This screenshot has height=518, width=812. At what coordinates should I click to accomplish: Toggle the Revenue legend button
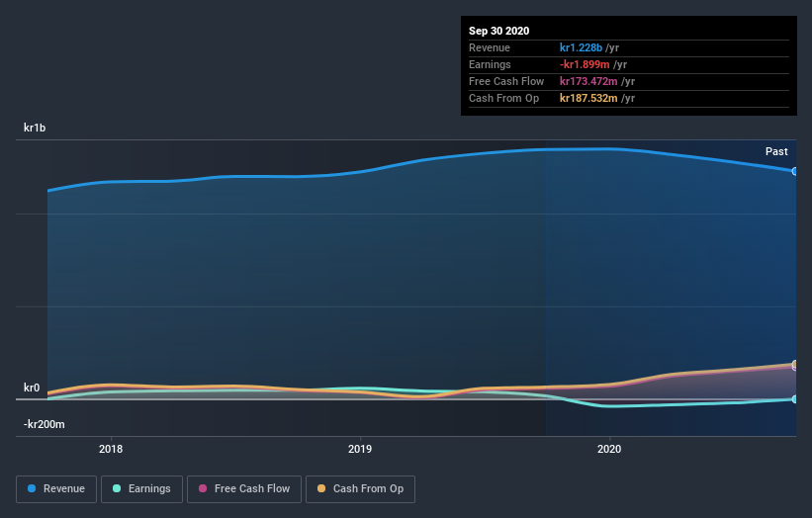point(56,489)
